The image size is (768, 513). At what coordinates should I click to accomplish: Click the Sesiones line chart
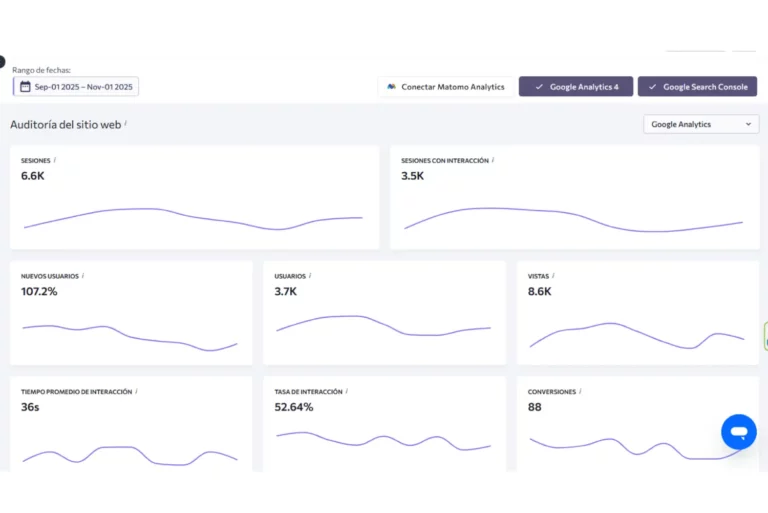point(193,217)
